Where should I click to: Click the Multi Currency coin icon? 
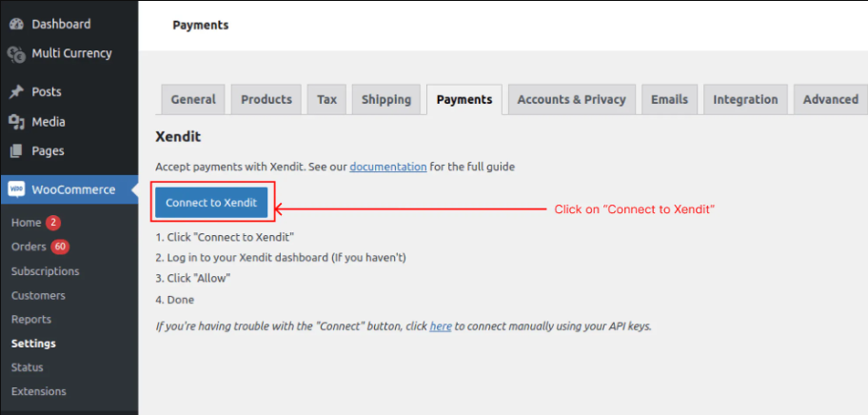tap(16, 53)
